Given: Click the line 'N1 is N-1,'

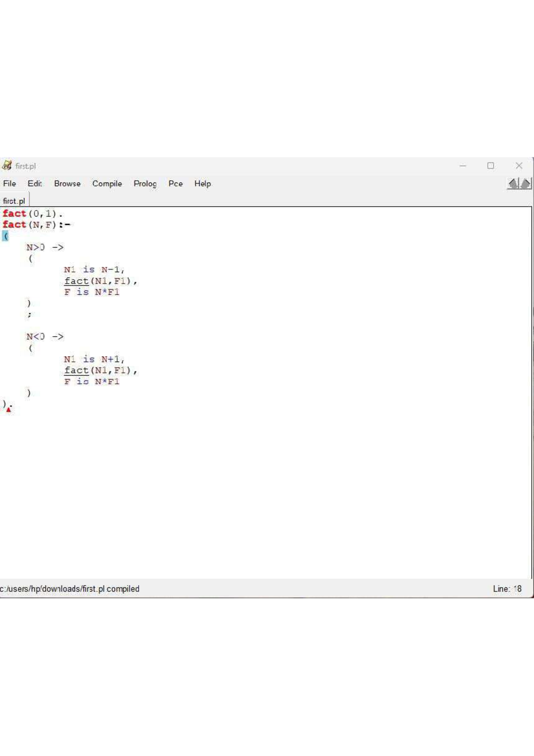Looking at the screenshot, I should [x=94, y=269].
